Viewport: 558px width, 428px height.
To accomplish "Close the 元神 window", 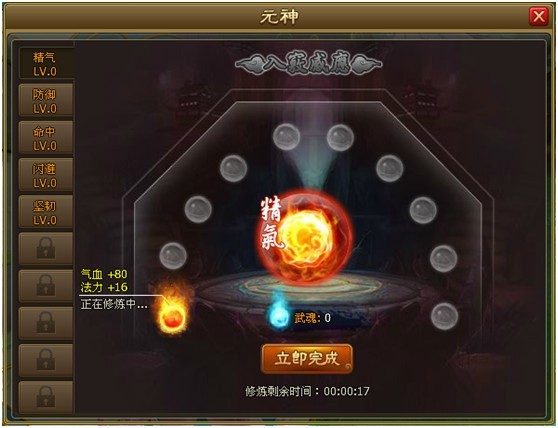I will (x=538, y=16).
